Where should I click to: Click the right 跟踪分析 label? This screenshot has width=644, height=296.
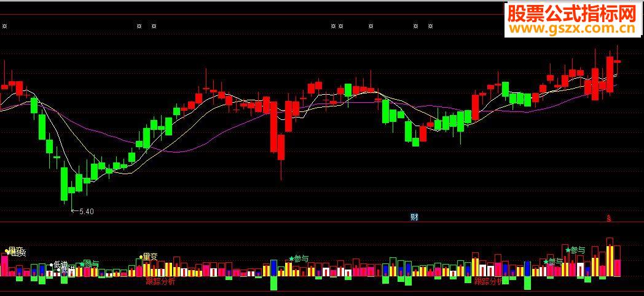pyautogui.click(x=489, y=282)
